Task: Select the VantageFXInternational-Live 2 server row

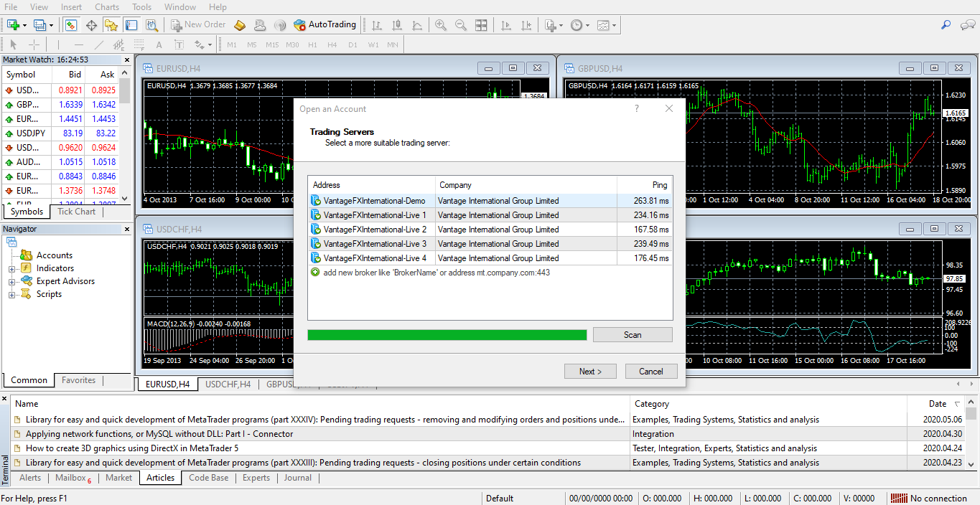Action: point(375,230)
